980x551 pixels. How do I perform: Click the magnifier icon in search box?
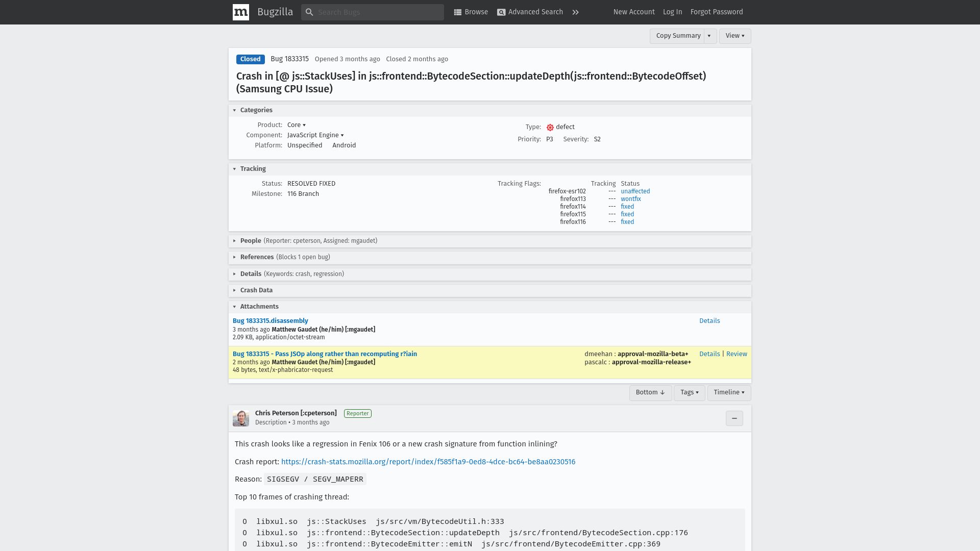(x=309, y=12)
